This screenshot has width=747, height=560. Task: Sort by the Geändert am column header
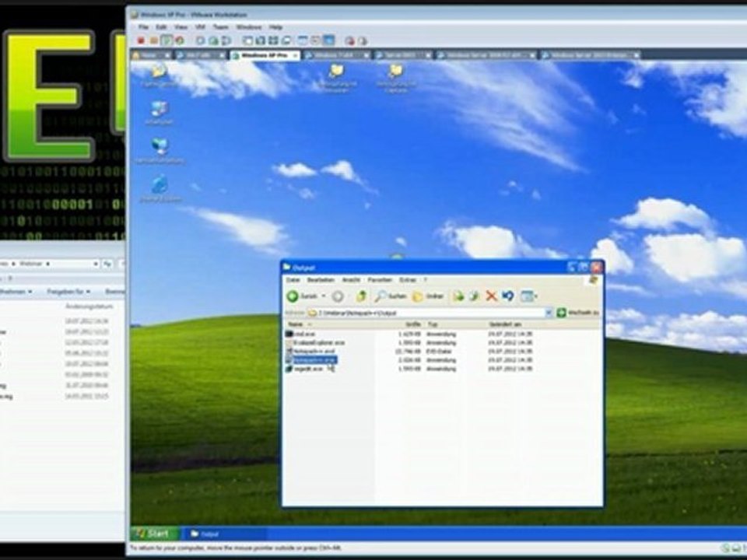pos(519,324)
